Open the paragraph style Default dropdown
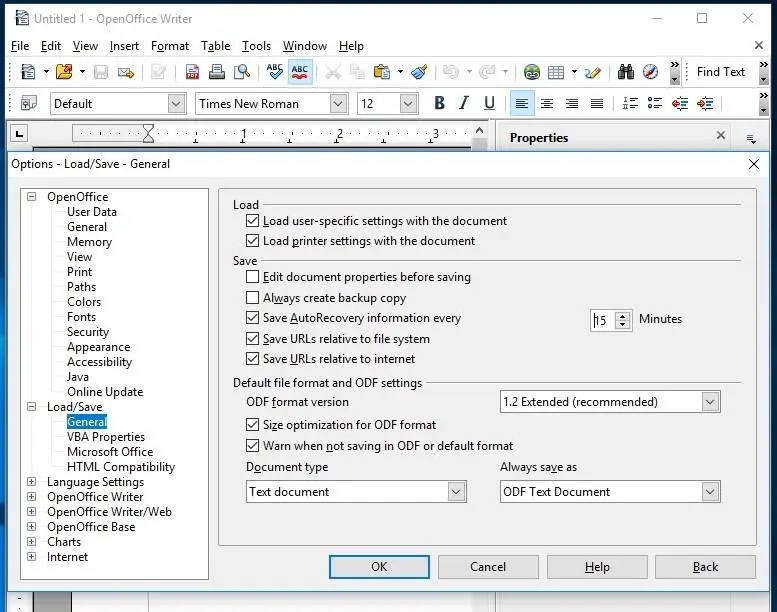Screen dimensions: 777x612 click(x=176, y=104)
